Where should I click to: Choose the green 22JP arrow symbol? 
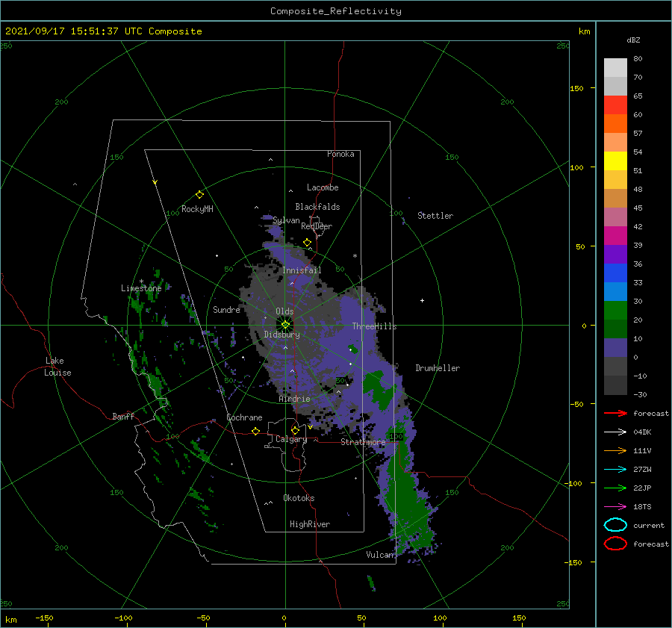click(615, 488)
